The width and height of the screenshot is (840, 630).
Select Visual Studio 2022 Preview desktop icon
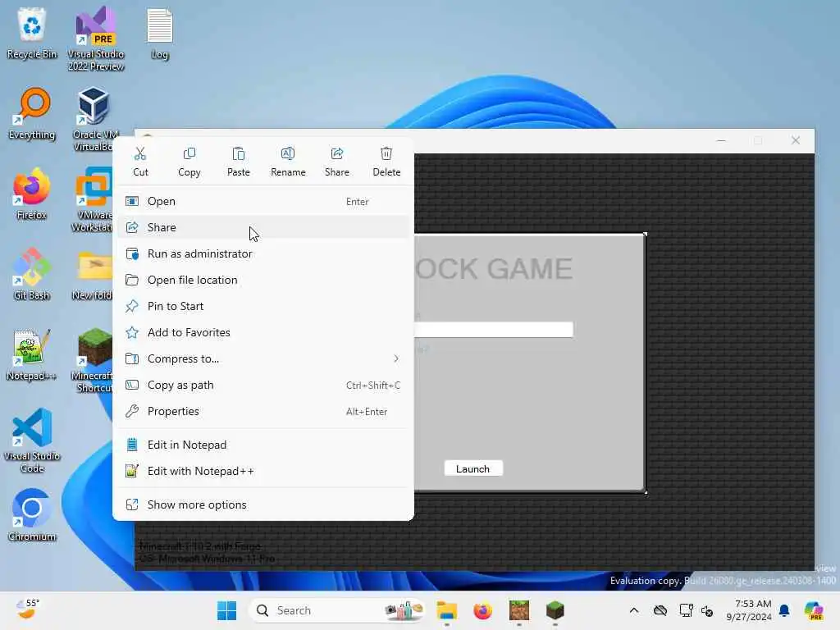tap(96, 39)
